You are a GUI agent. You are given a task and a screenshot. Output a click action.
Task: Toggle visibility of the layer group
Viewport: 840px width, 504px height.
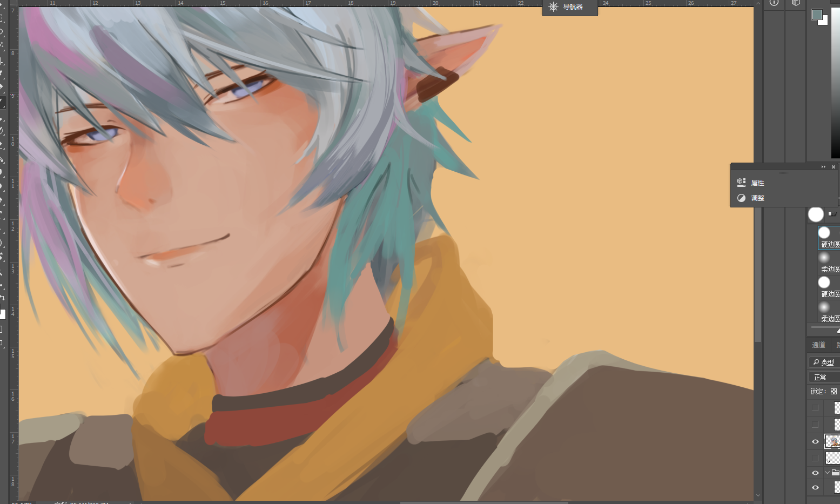tap(815, 473)
